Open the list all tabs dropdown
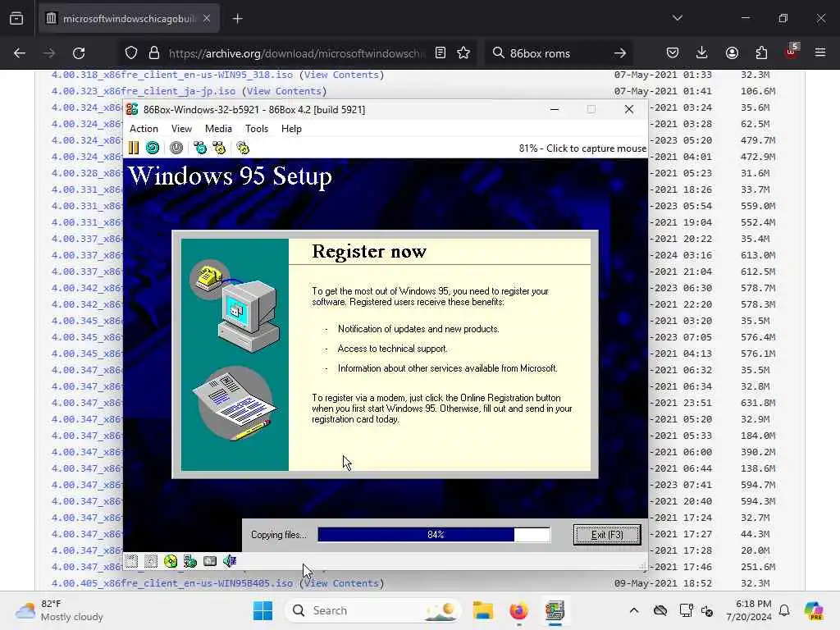 tap(677, 18)
